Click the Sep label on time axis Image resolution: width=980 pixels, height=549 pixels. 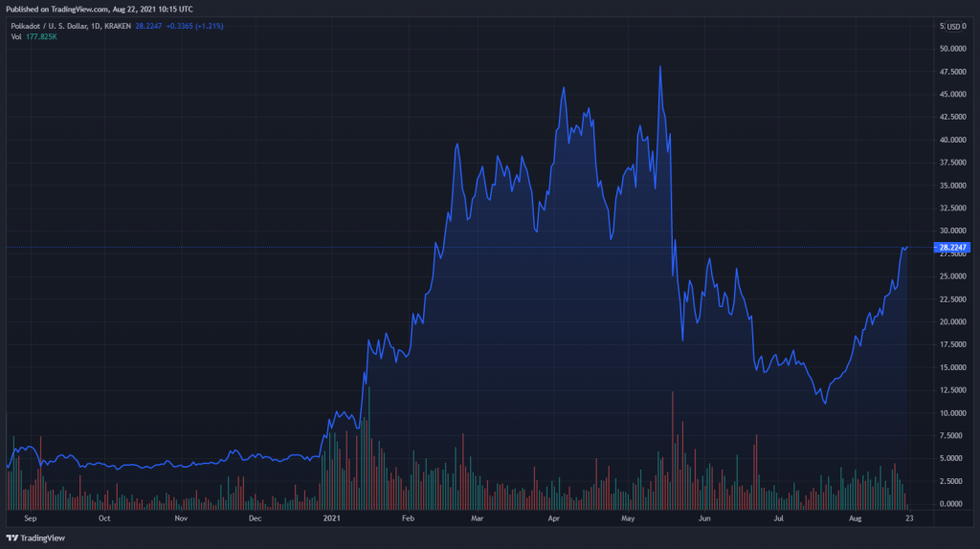pos(30,518)
